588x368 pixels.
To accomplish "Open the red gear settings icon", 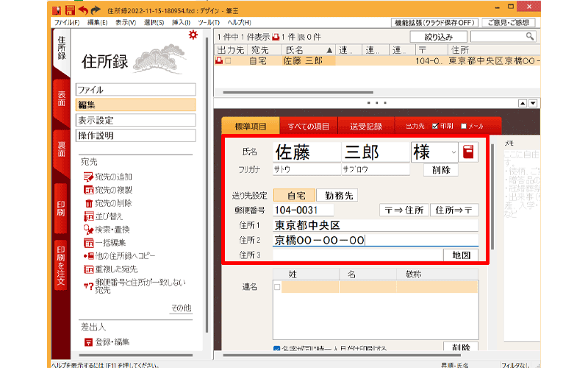I will [193, 35].
